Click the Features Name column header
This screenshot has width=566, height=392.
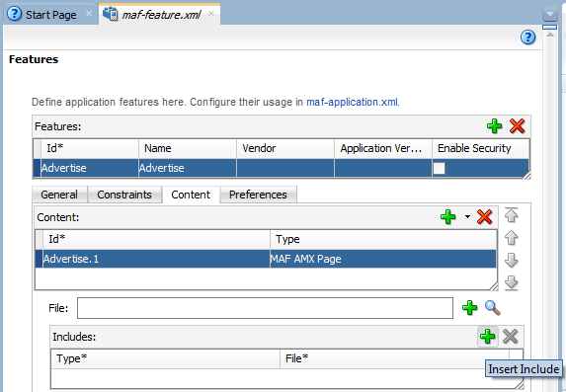point(188,148)
